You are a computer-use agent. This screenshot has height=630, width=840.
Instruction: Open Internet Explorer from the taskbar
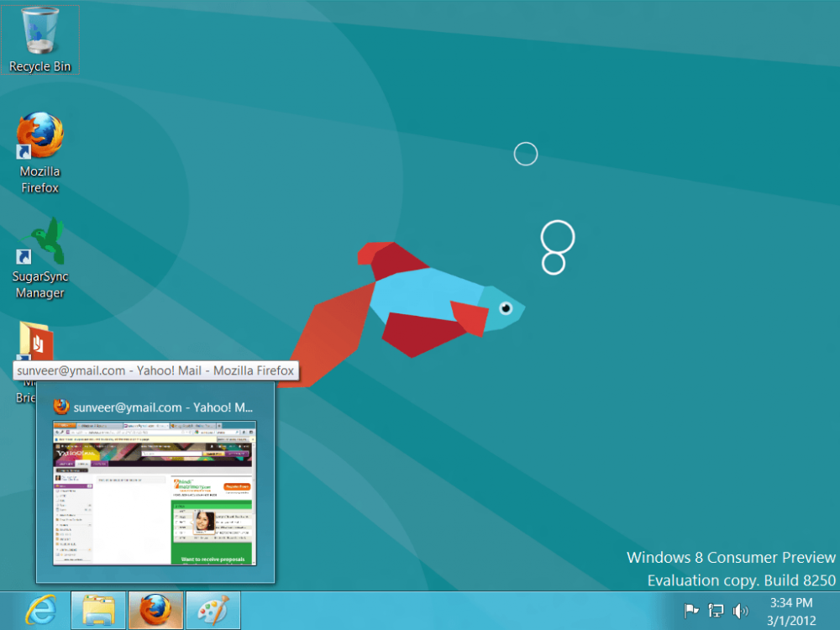click(41, 610)
